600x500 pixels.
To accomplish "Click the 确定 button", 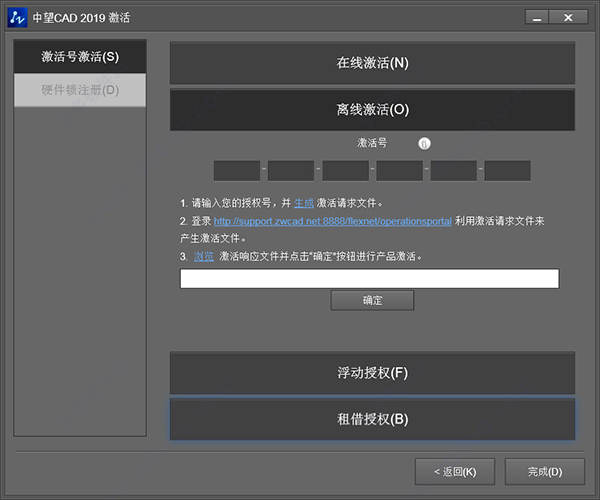I will point(372,300).
